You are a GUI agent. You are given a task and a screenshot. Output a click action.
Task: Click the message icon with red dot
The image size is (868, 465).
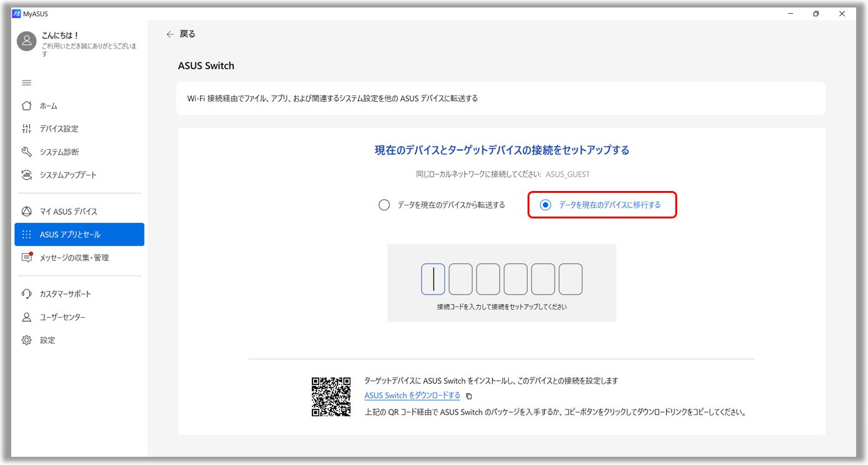[27, 257]
